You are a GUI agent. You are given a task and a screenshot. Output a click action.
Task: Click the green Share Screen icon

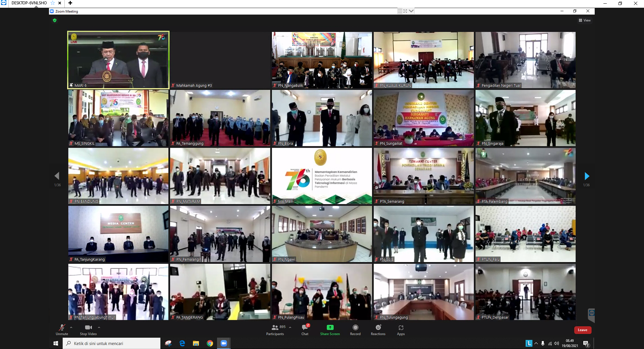(x=330, y=328)
